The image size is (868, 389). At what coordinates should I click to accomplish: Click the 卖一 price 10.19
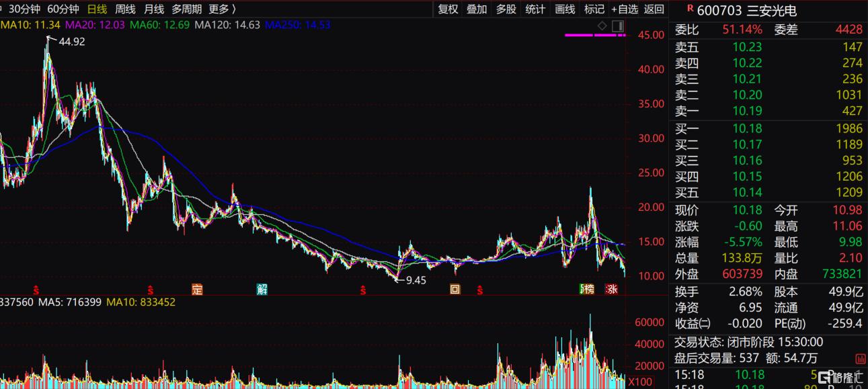[747, 112]
